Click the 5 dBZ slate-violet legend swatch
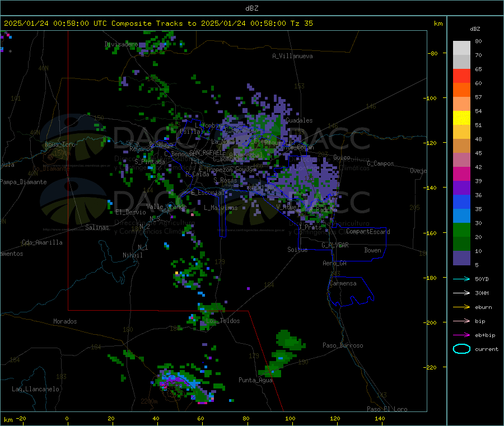Image resolution: width=504 pixels, height=426 pixels. pyautogui.click(x=461, y=258)
